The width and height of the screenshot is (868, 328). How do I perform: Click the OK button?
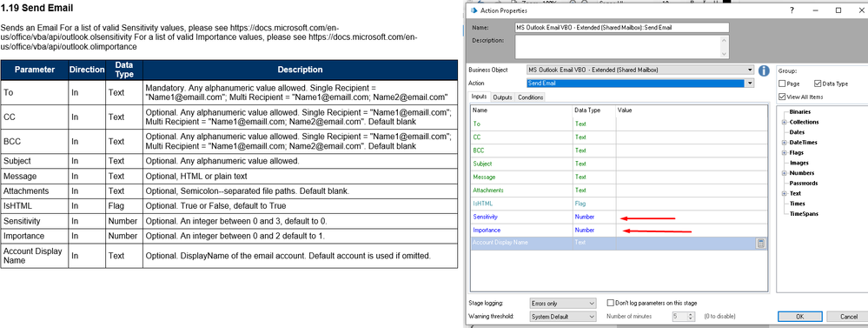tap(799, 317)
